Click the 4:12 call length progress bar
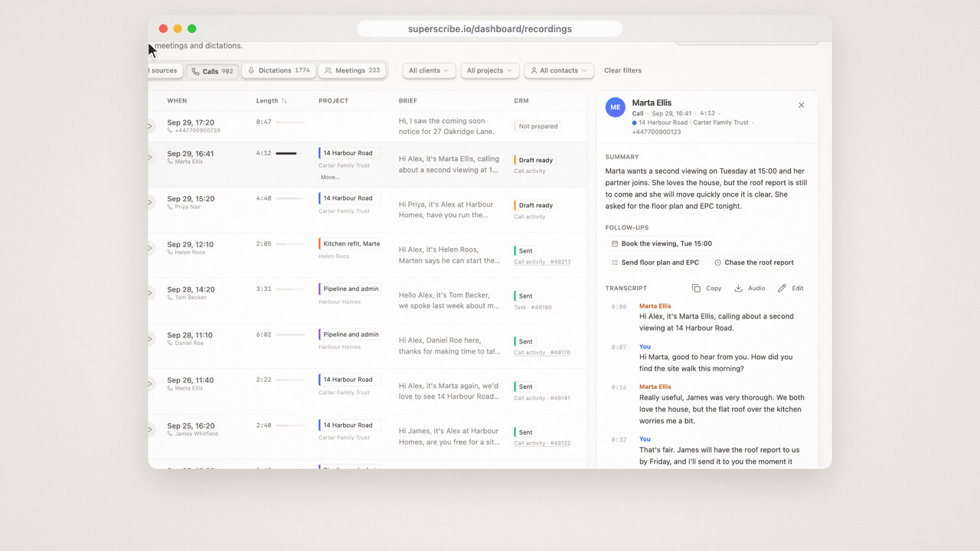Image resolution: width=980 pixels, height=551 pixels. coord(290,153)
